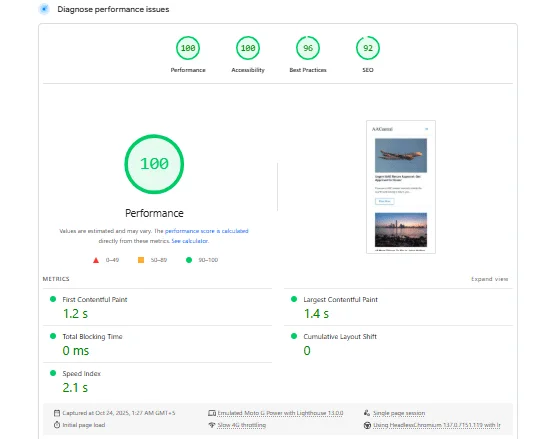Select the Best Practices 96 score gauge

tap(308, 48)
